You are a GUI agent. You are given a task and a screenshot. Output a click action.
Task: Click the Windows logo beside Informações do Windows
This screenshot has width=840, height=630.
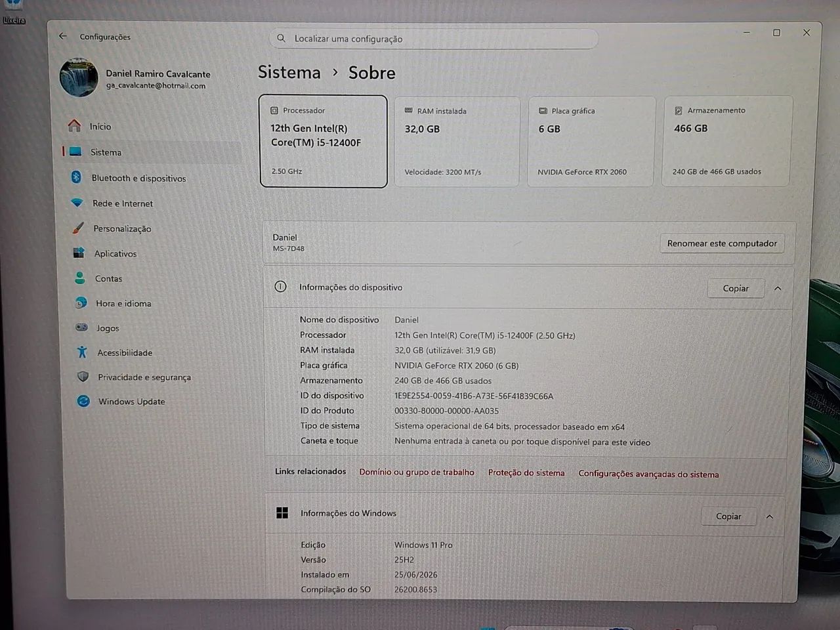pyautogui.click(x=282, y=513)
